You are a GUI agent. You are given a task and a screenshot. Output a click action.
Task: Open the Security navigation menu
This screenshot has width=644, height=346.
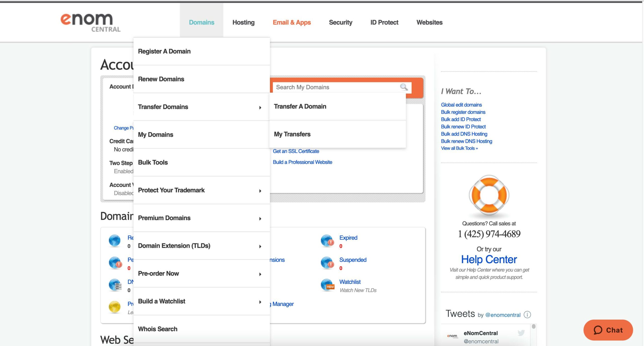pos(340,22)
